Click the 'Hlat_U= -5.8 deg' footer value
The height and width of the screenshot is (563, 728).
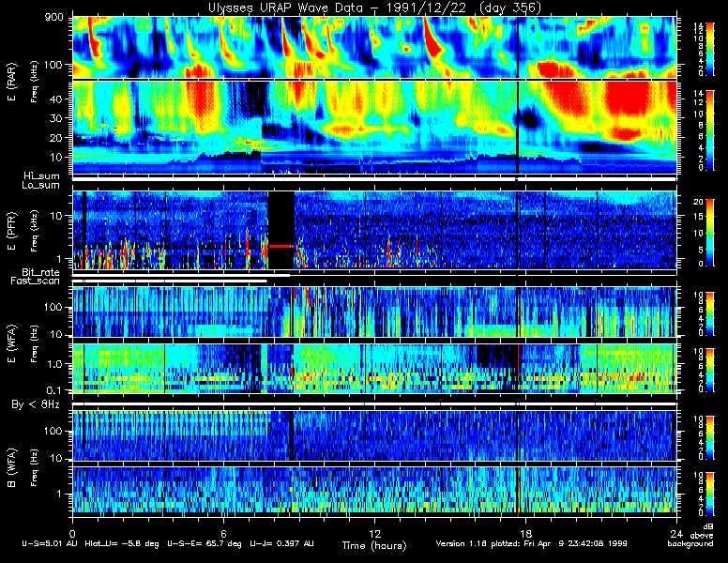(x=122, y=543)
